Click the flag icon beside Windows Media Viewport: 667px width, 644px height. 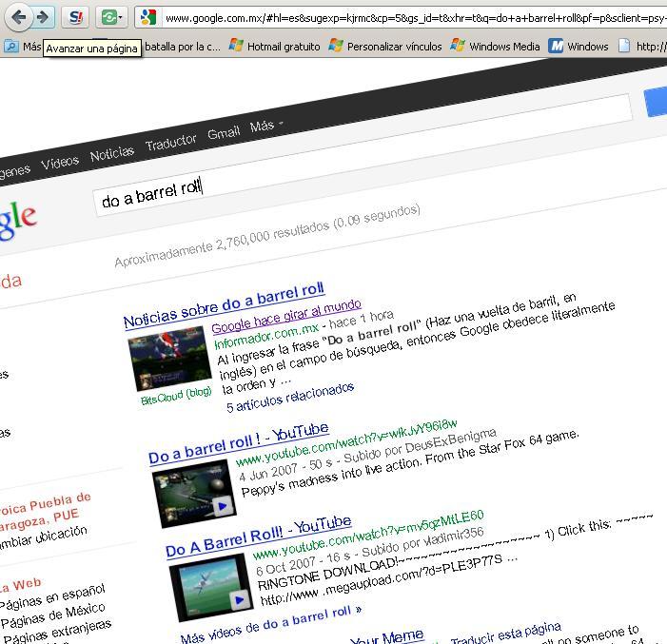point(458,45)
